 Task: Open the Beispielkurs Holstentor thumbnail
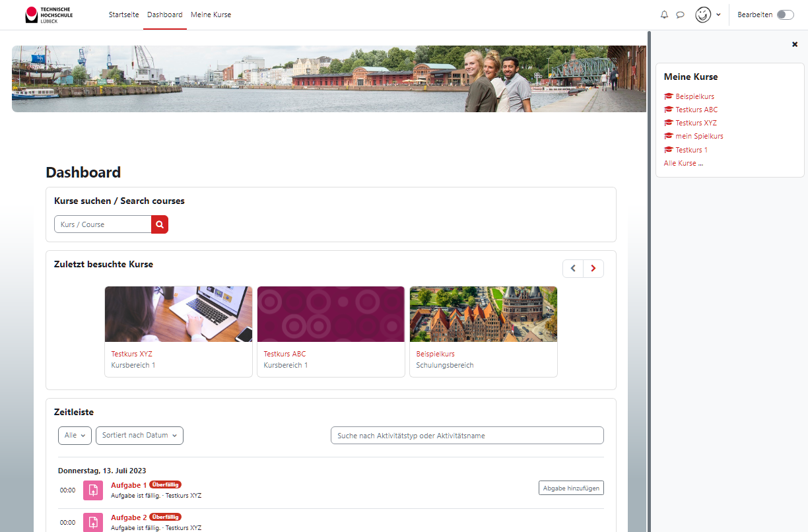[483, 314]
